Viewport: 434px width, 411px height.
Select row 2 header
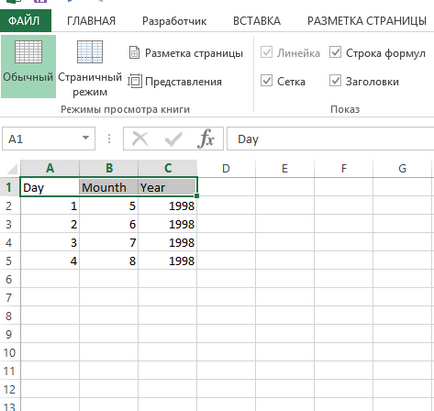coord(10,206)
